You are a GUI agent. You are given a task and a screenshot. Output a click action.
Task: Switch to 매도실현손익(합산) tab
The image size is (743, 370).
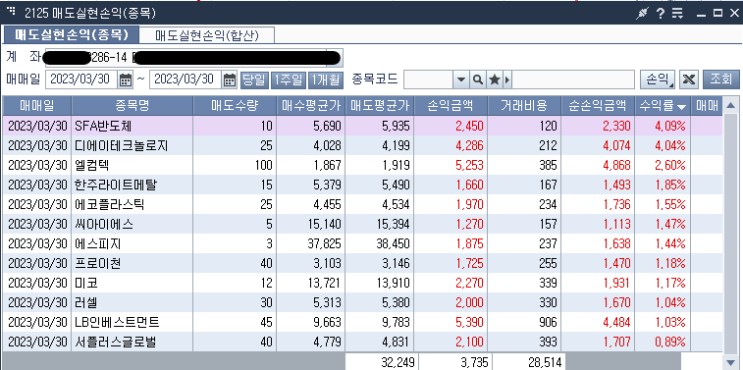[207, 35]
